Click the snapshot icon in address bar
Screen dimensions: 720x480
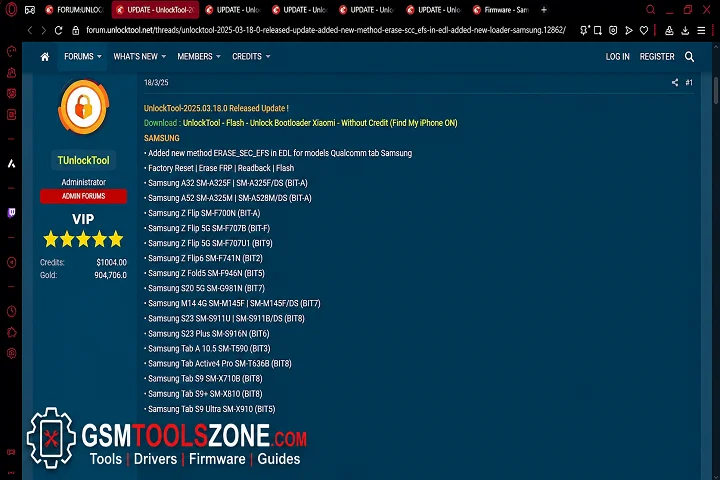click(x=597, y=30)
